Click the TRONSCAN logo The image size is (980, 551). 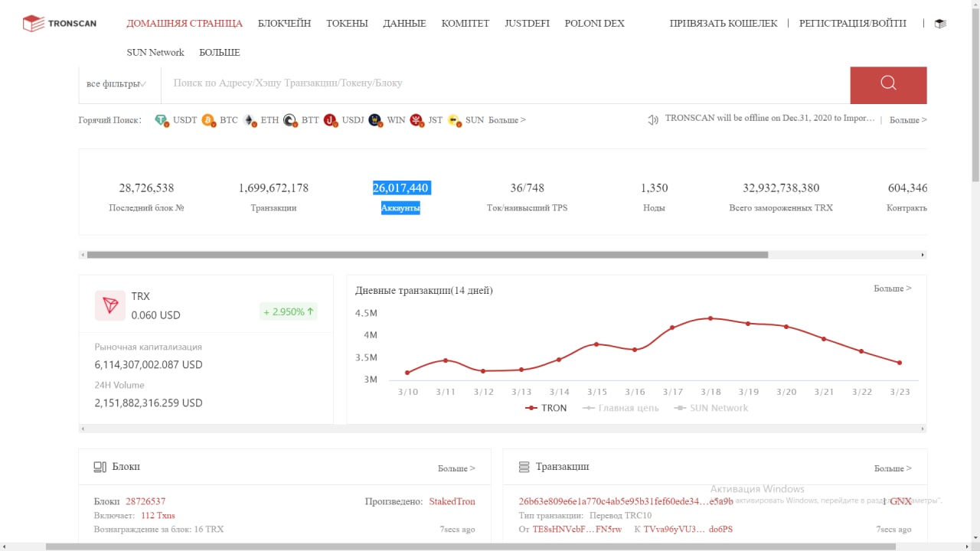tap(60, 24)
